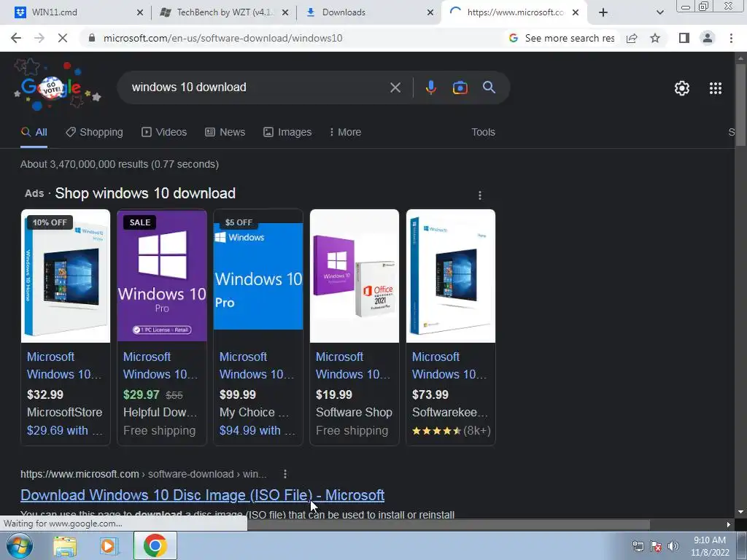747x560 pixels.
Task: Click Microsoft Windows 10 link priced $29.97
Action: coord(160,365)
